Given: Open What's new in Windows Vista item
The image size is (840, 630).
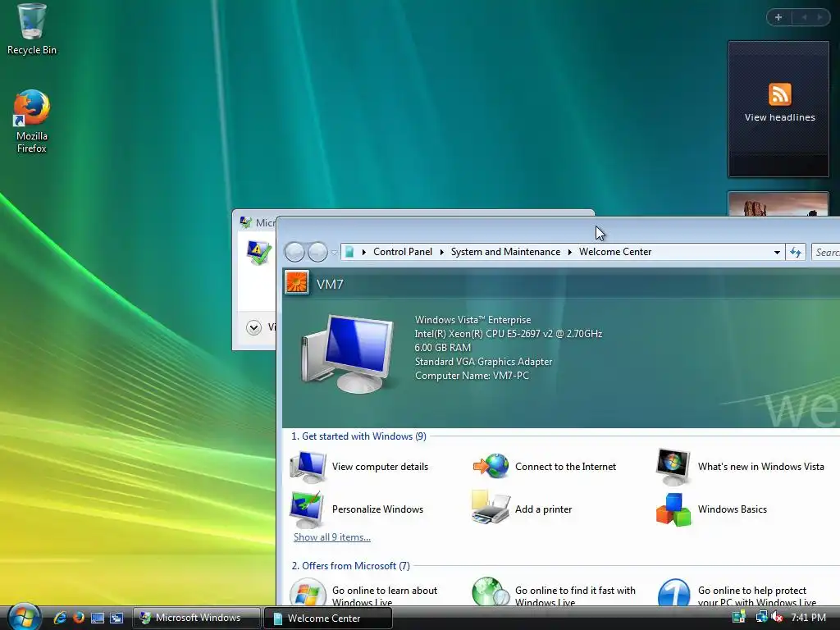Looking at the screenshot, I should [x=741, y=467].
